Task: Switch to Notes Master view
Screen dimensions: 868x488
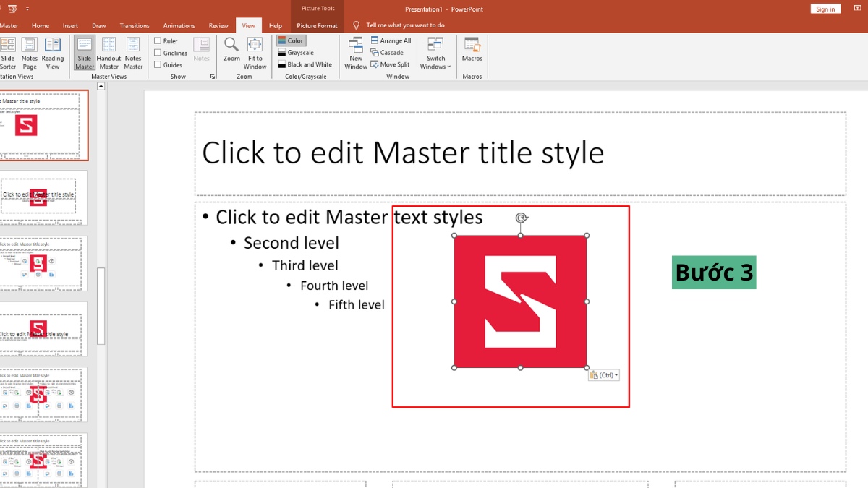Action: coord(133,46)
